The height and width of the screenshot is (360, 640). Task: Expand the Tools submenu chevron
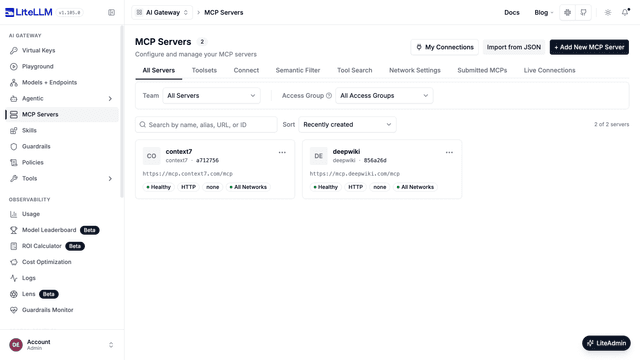pyautogui.click(x=110, y=178)
